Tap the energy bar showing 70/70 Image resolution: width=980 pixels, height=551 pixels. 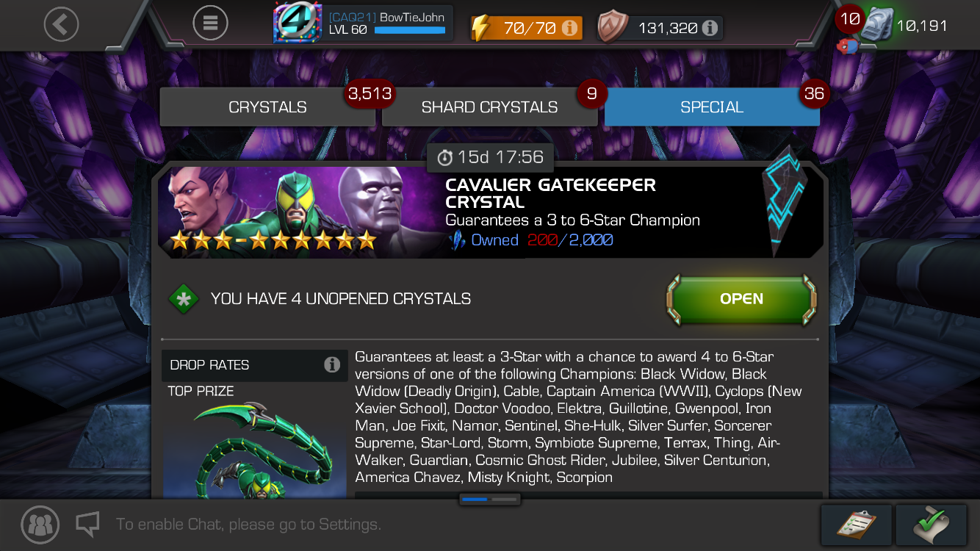pos(526,28)
